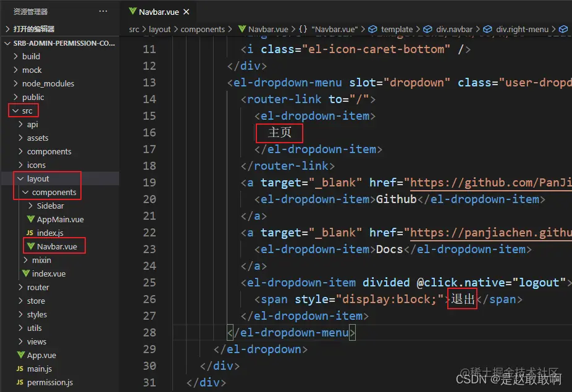572x392 pixels.
Task: Click Navbar.vue file in the breadcrumb
Action: click(268, 29)
